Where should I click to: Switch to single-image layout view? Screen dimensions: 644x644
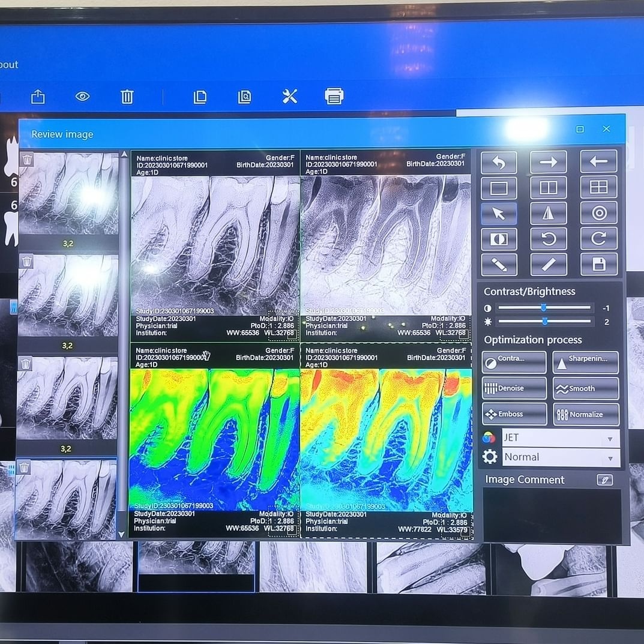(499, 188)
